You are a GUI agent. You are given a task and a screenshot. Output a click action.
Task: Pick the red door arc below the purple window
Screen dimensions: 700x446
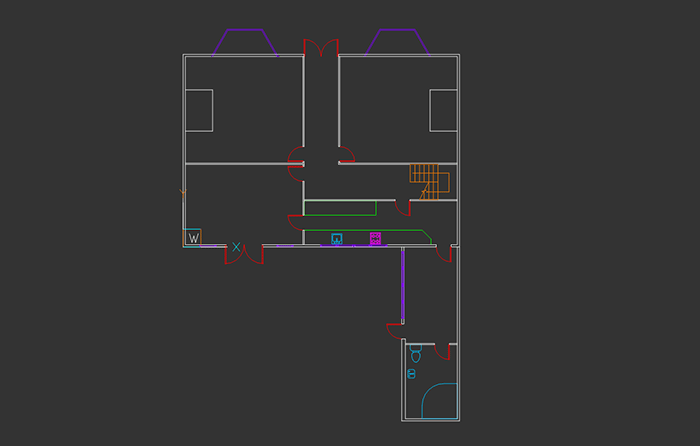(395, 331)
